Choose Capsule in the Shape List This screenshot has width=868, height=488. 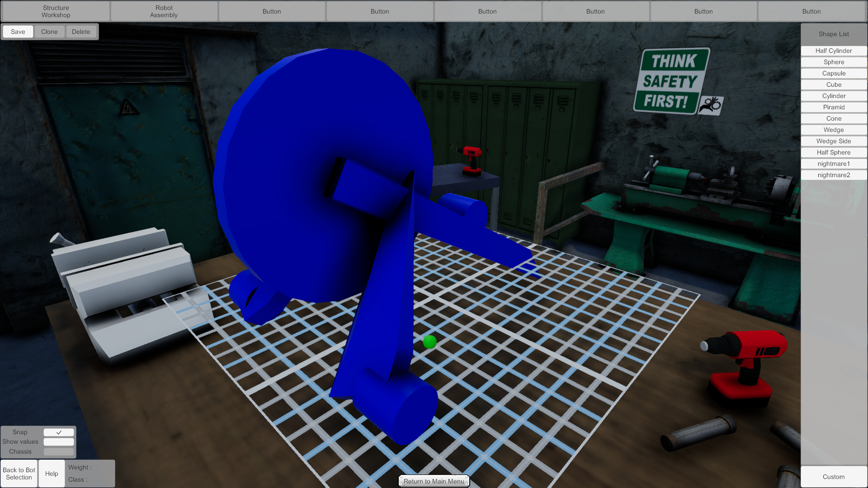point(834,73)
